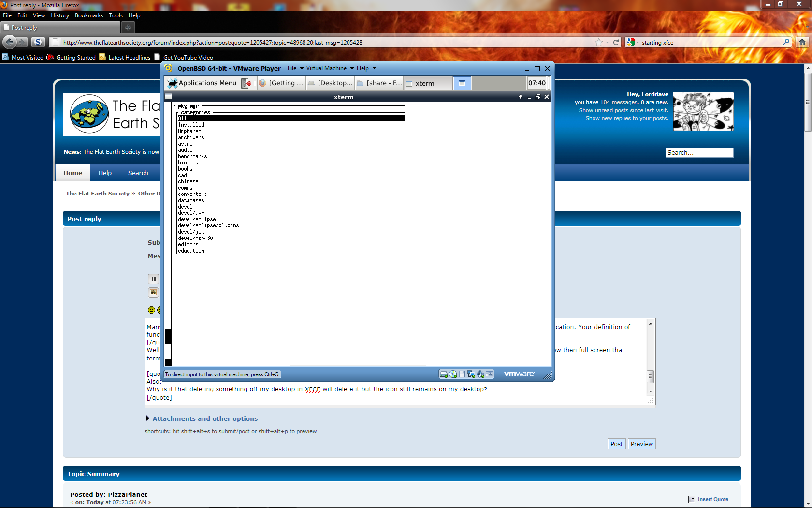Expand Attachments and other options
Image resolution: width=812 pixels, height=508 pixels.
click(205, 418)
